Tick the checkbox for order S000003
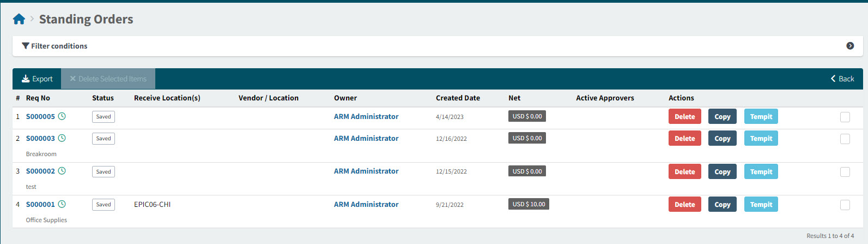868x244 pixels. [845, 139]
